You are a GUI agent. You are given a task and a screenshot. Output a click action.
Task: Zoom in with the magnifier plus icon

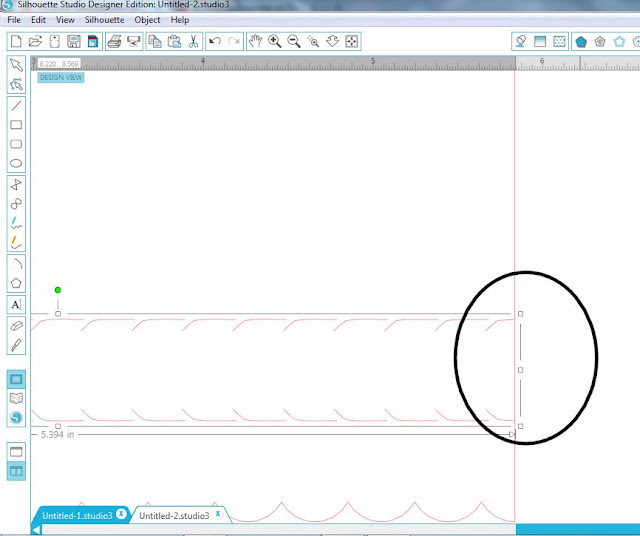pyautogui.click(x=275, y=41)
